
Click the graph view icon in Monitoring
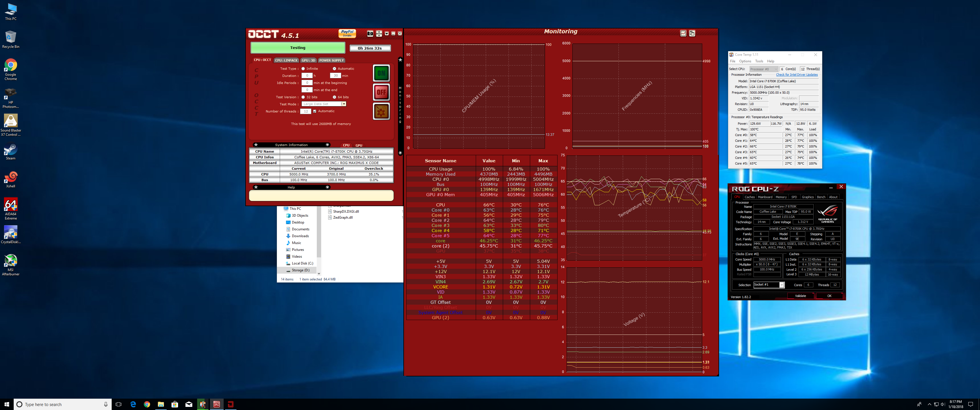(683, 34)
